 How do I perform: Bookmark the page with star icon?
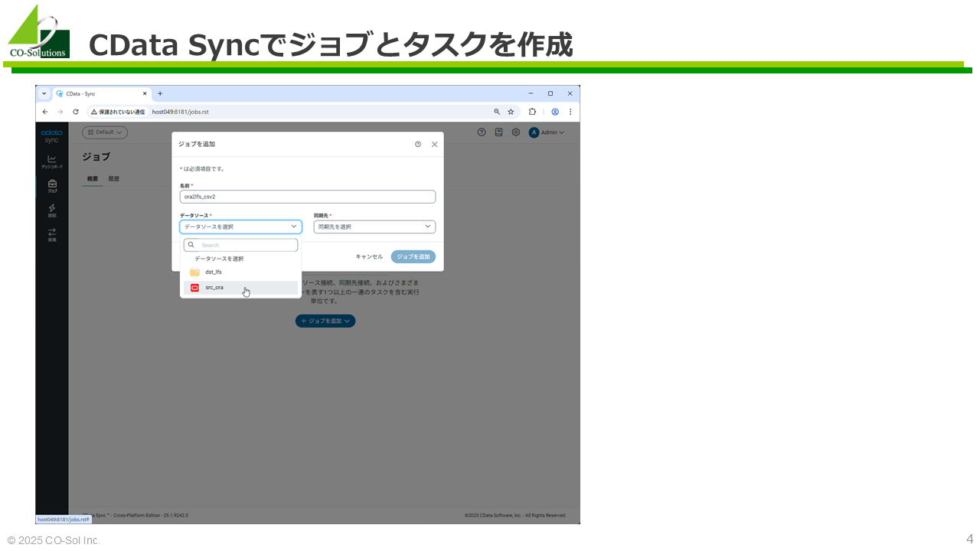tap(511, 112)
